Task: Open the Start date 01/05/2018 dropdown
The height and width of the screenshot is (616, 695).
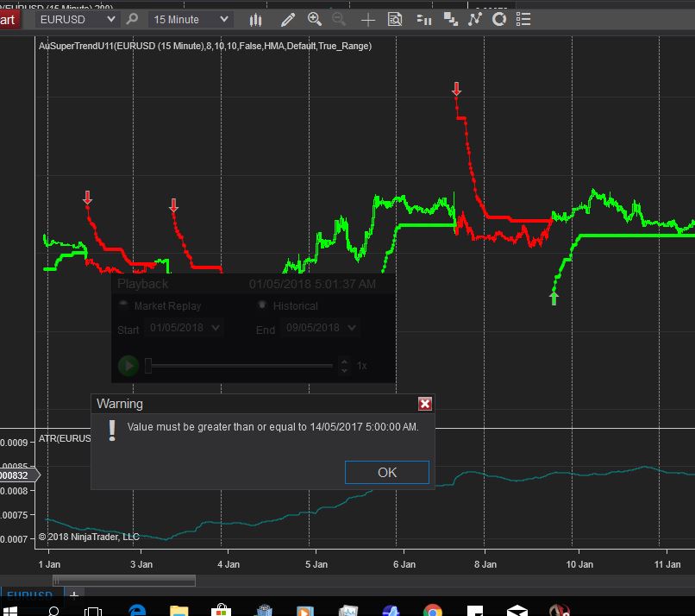Action: coord(184,328)
